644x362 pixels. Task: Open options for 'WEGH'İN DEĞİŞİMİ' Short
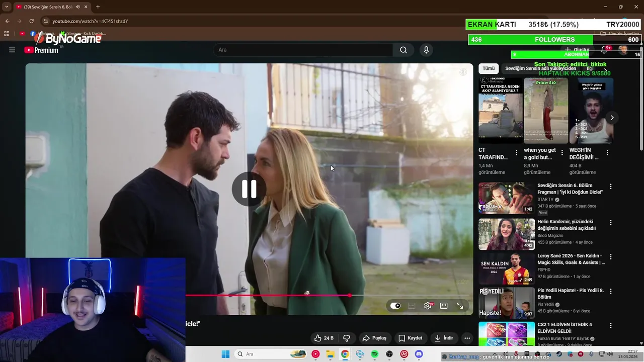coord(607,152)
